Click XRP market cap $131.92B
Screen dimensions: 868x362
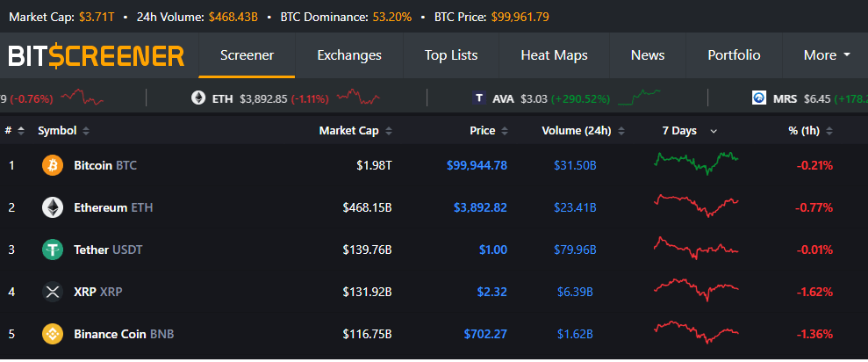click(367, 292)
